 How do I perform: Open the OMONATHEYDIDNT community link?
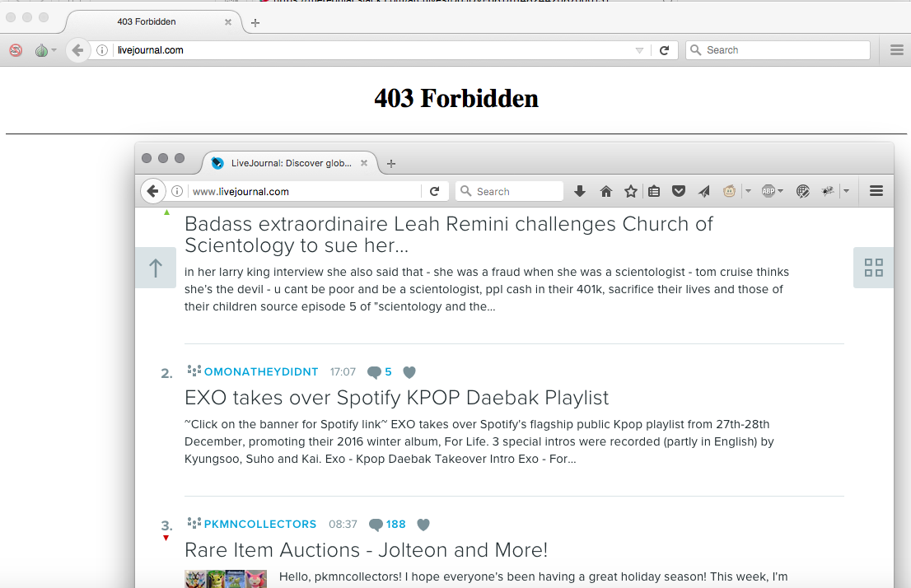coord(261,372)
